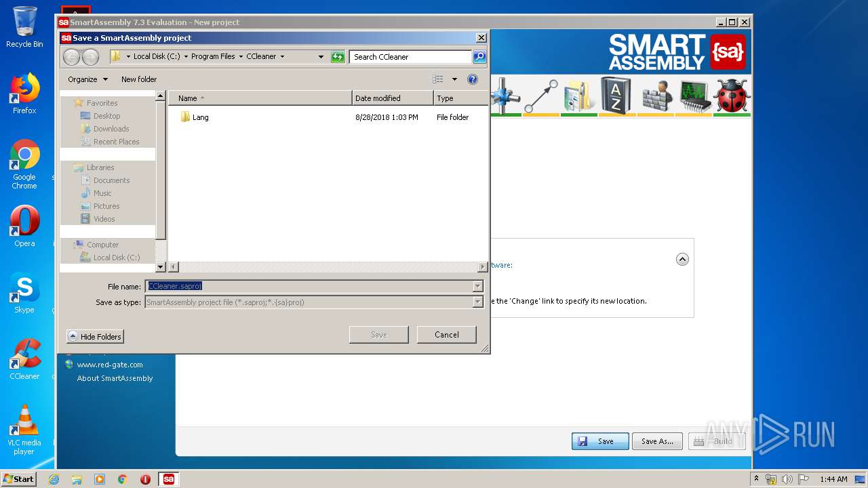The image size is (868, 488).
Task: Select the Documents library
Action: click(x=111, y=180)
